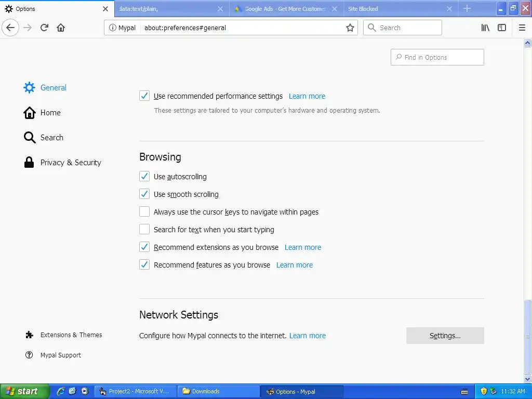
Task: Open Extensions & Themes puzzle icon
Action: [29, 335]
